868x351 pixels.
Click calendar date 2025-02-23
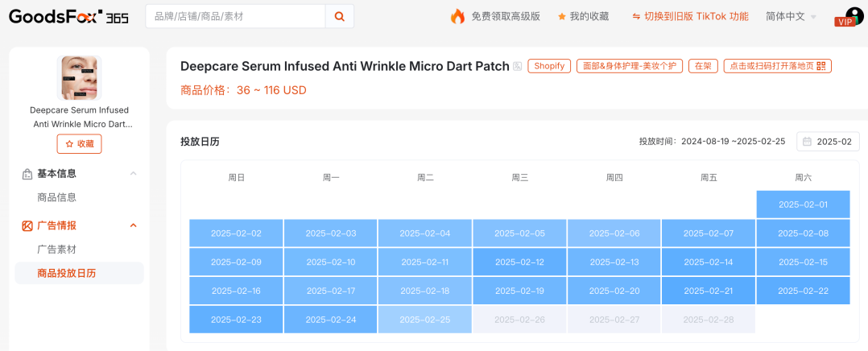coord(236,320)
